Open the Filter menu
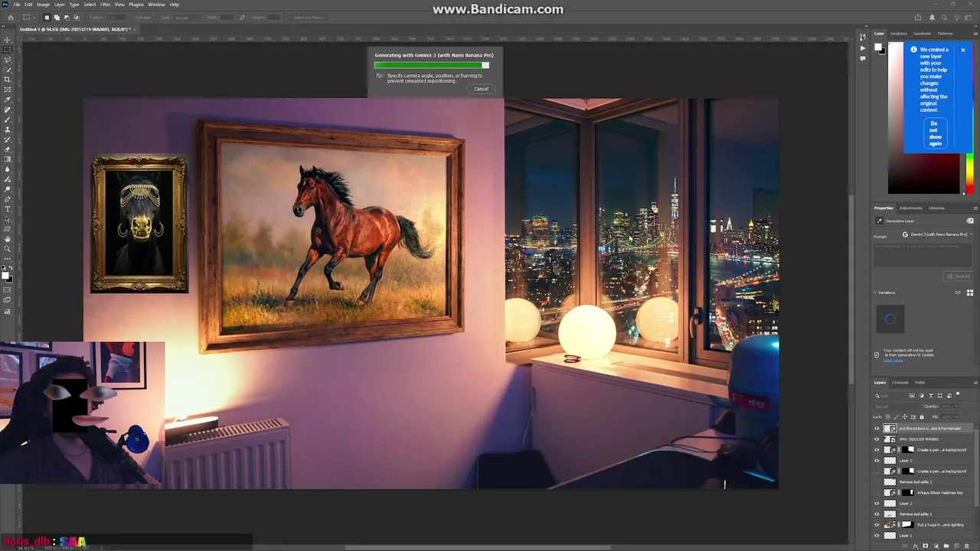The width and height of the screenshot is (980, 551). (106, 5)
